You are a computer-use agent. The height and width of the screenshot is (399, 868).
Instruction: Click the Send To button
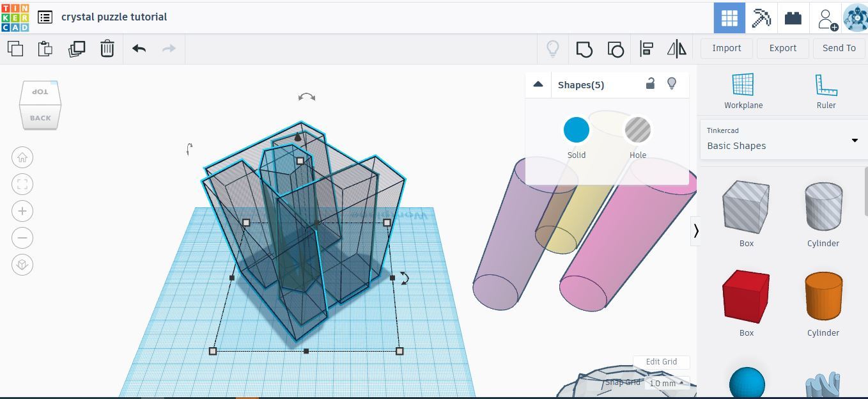tap(839, 48)
